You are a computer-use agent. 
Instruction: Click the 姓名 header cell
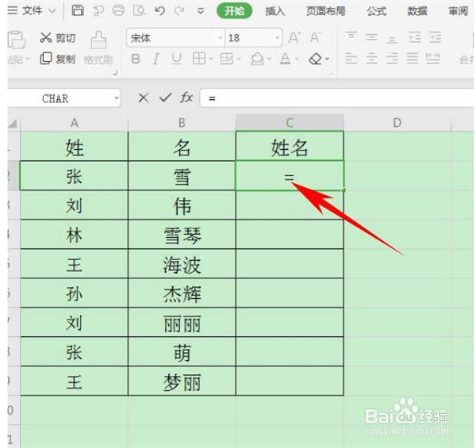click(290, 147)
